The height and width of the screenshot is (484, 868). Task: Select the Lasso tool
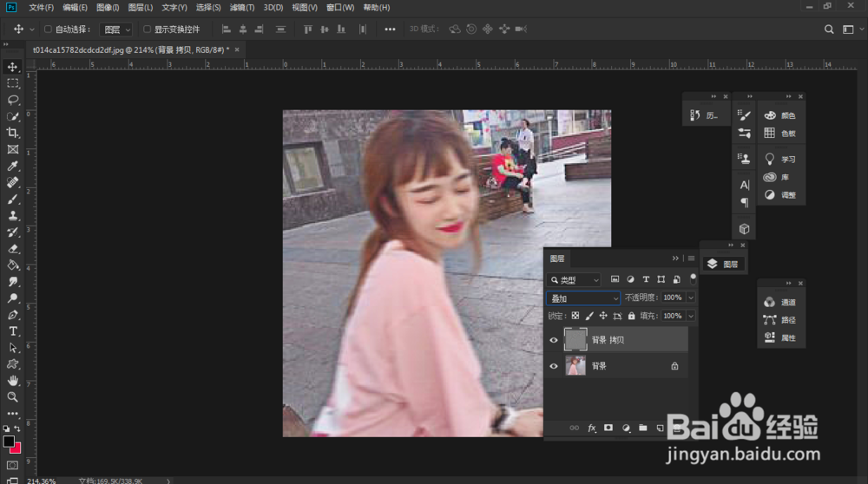pos(13,100)
